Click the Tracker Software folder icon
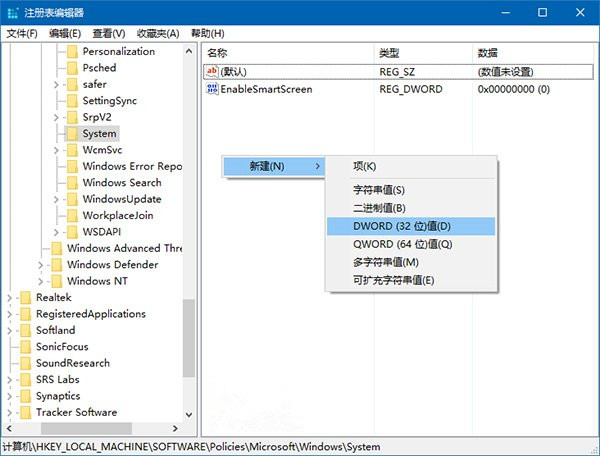 point(24,412)
